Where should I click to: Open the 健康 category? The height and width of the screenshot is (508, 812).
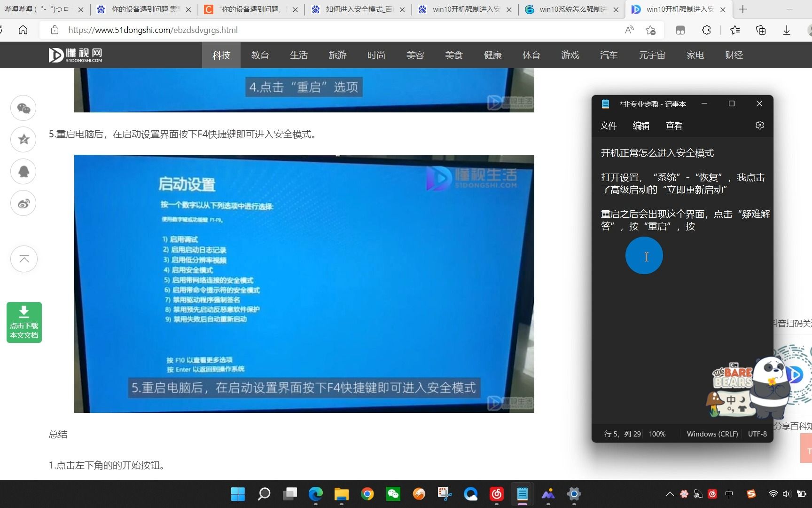tap(492, 55)
